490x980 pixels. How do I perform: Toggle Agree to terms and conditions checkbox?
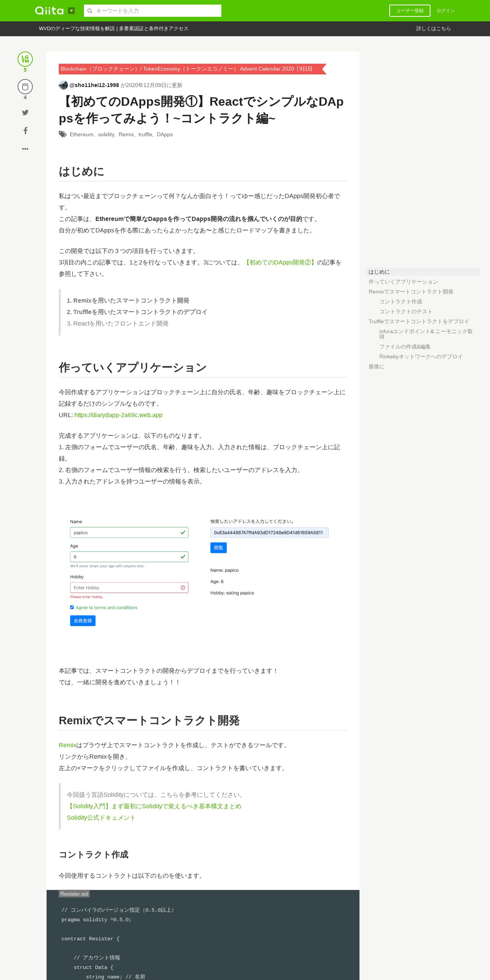click(x=72, y=607)
